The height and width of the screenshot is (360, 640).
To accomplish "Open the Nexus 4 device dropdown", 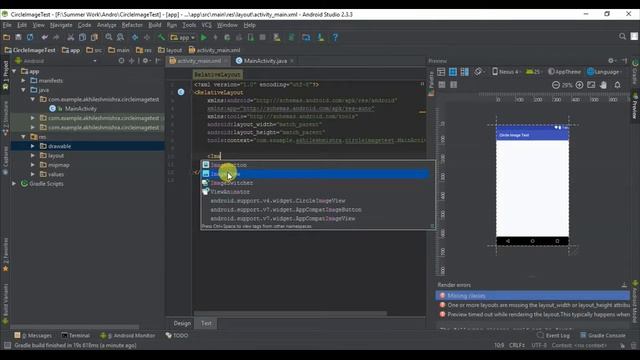I will [507, 72].
